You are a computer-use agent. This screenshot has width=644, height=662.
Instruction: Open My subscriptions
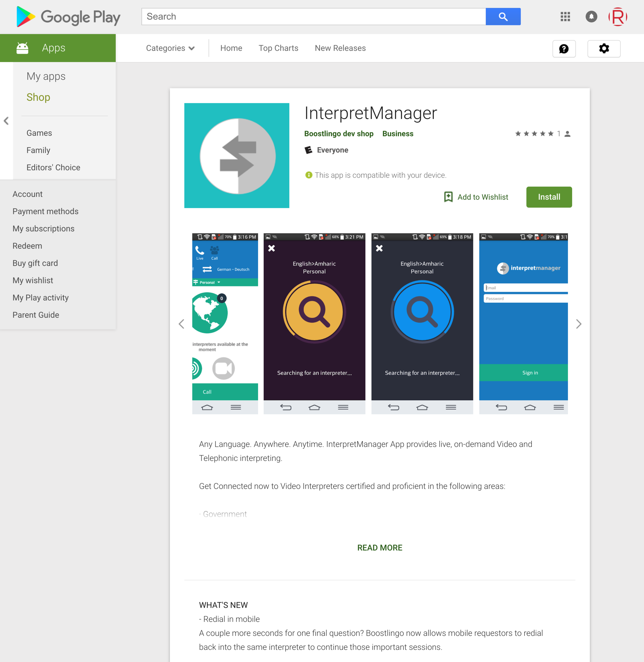tap(43, 229)
